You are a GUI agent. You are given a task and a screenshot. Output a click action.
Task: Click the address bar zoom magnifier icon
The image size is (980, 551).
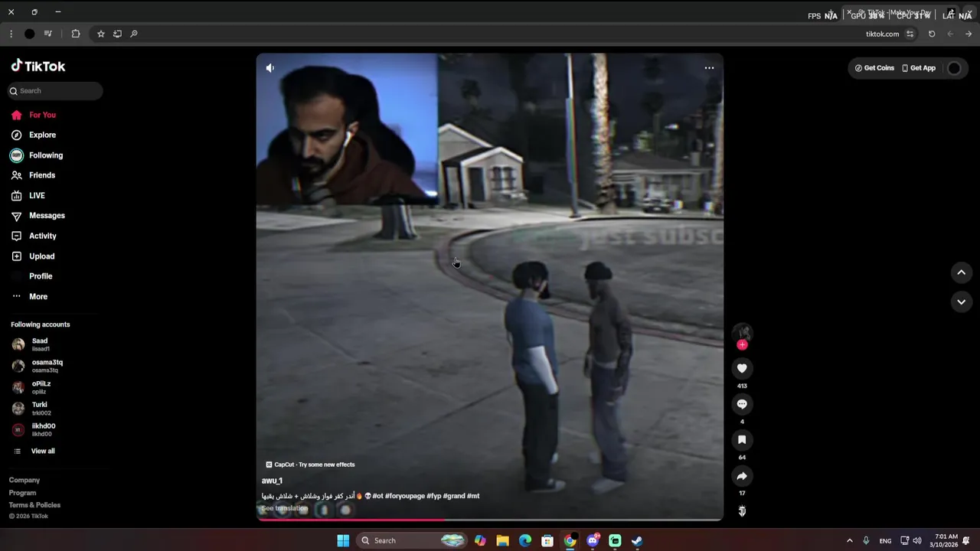(x=134, y=34)
